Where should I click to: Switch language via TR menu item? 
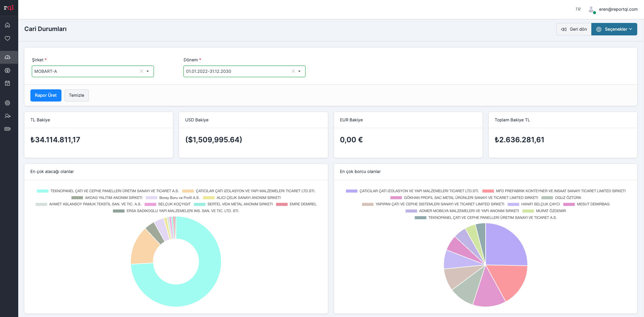pos(578,9)
